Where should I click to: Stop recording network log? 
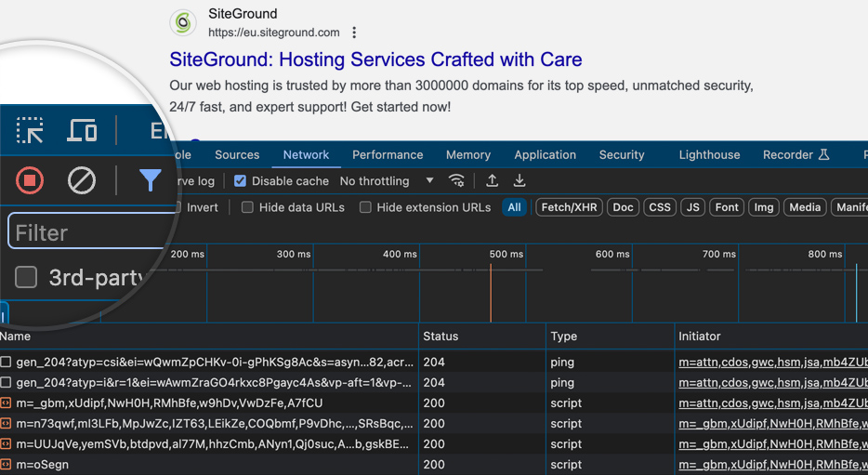(30, 180)
